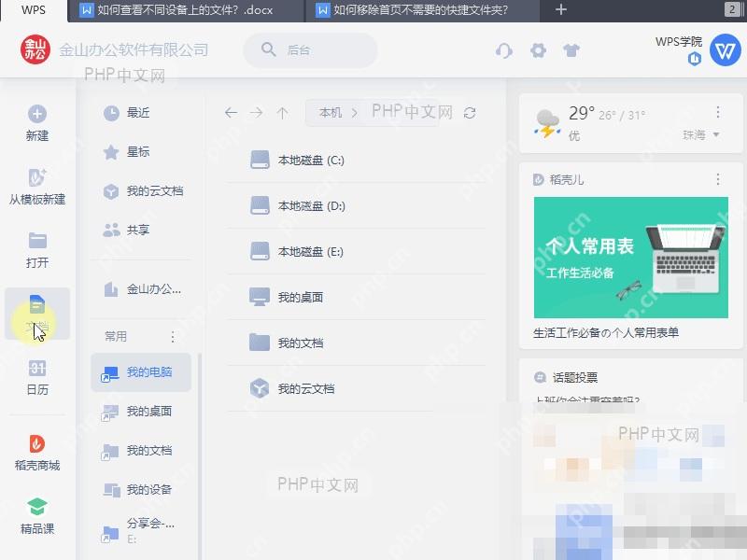747x560 pixels.
Task: Click the 新建 plus icon
Action: click(37, 114)
